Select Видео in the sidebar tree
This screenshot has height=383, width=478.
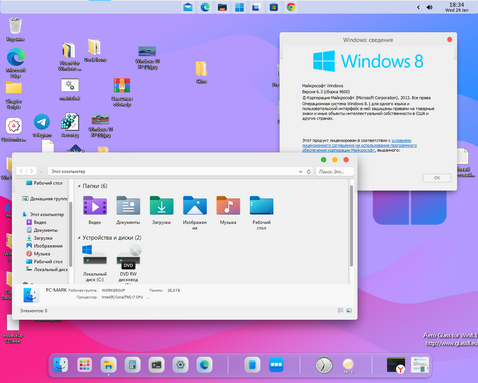point(37,222)
